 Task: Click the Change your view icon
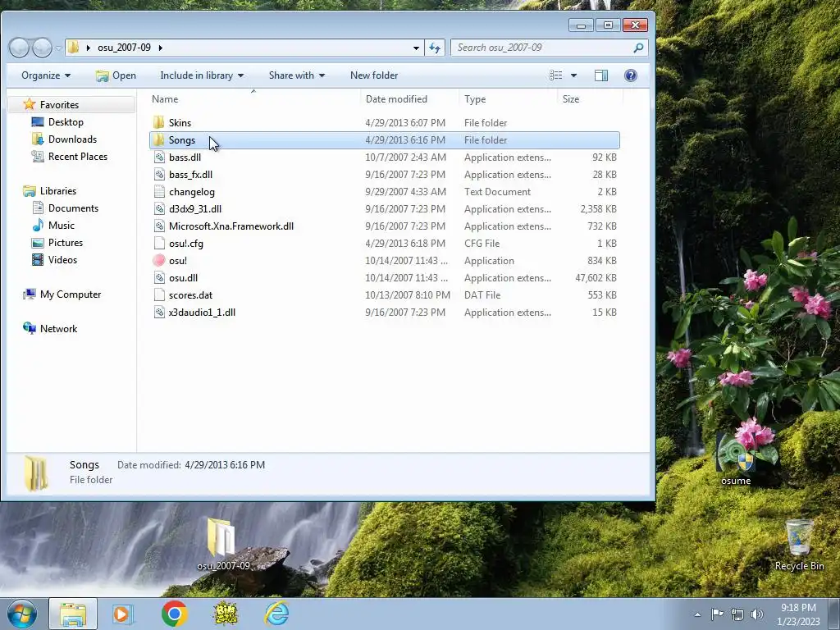(556, 75)
